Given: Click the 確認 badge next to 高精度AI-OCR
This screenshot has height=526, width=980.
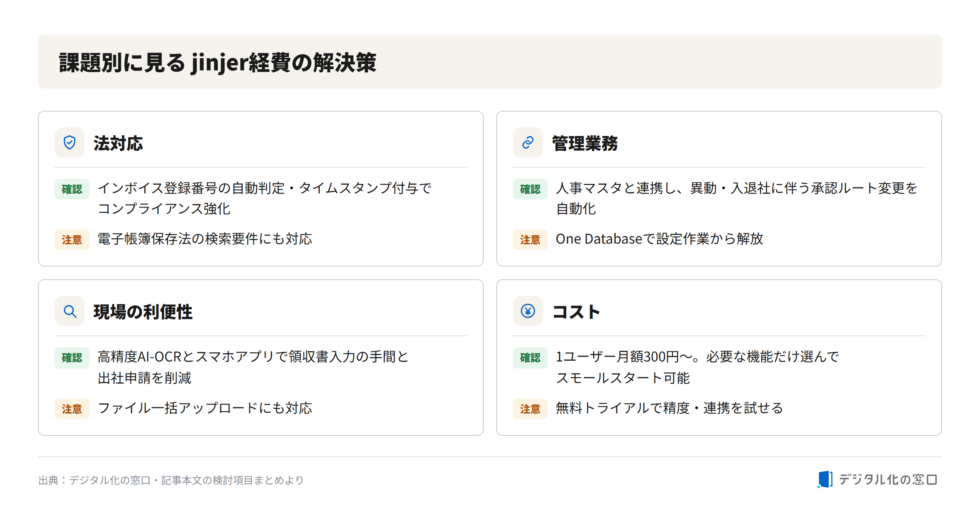Looking at the screenshot, I should click(x=72, y=358).
